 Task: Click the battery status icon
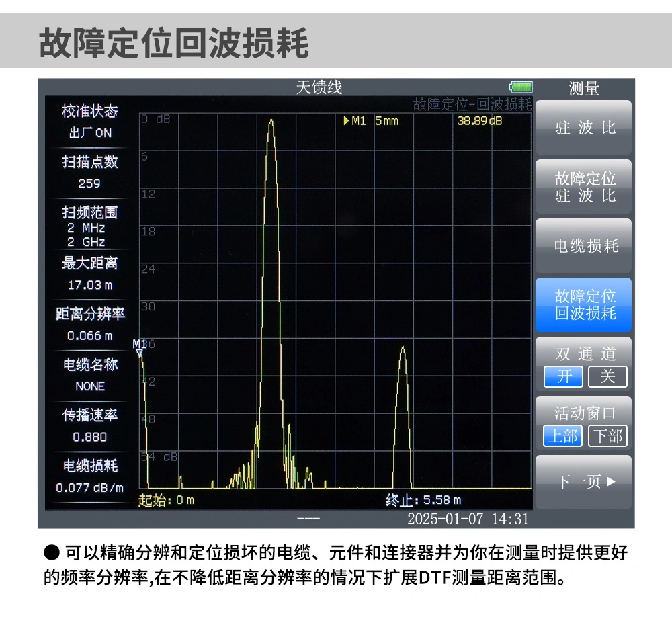521,87
